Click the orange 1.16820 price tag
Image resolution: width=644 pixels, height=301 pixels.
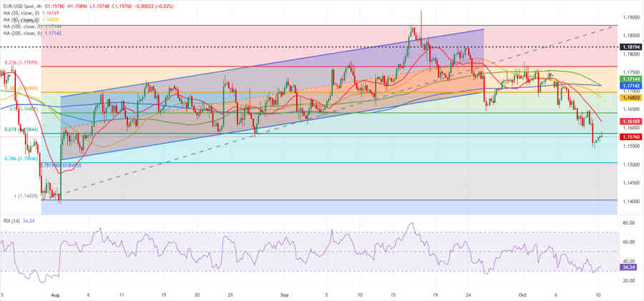point(630,97)
